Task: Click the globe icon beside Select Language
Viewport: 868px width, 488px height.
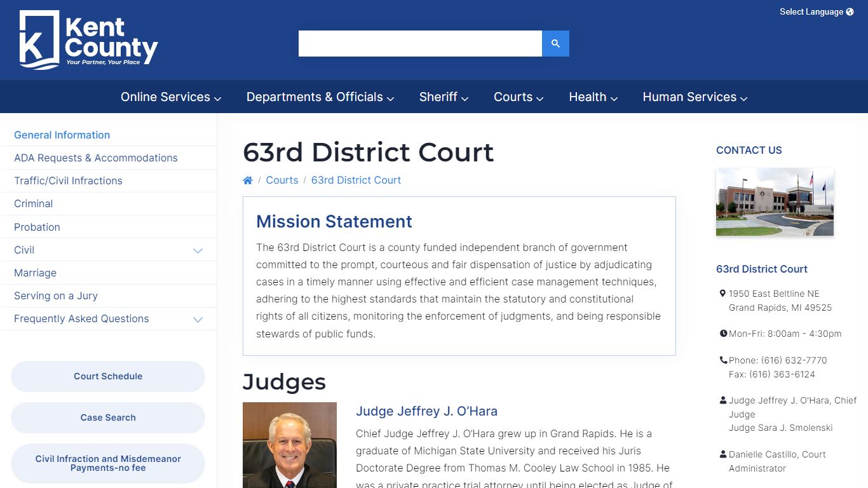Action: point(850,11)
